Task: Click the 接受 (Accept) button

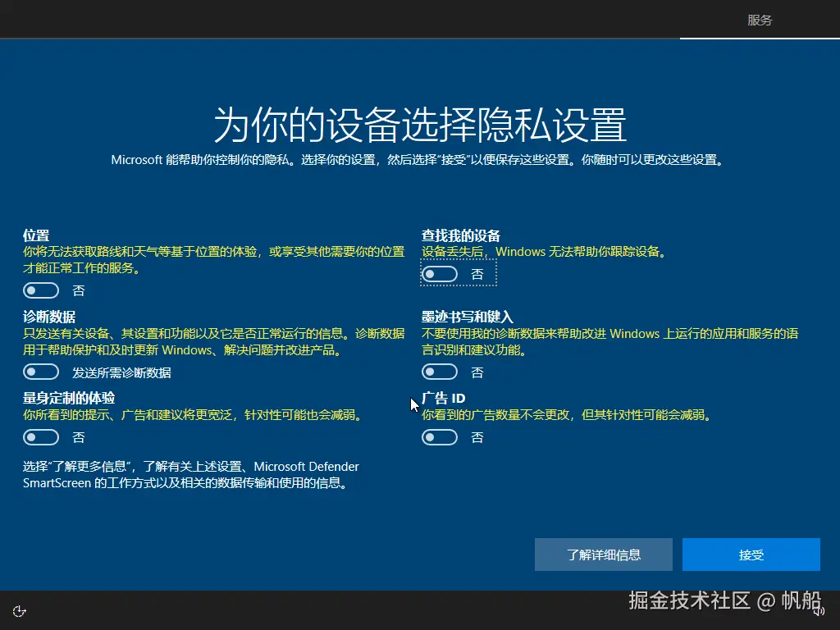Action: (x=751, y=555)
